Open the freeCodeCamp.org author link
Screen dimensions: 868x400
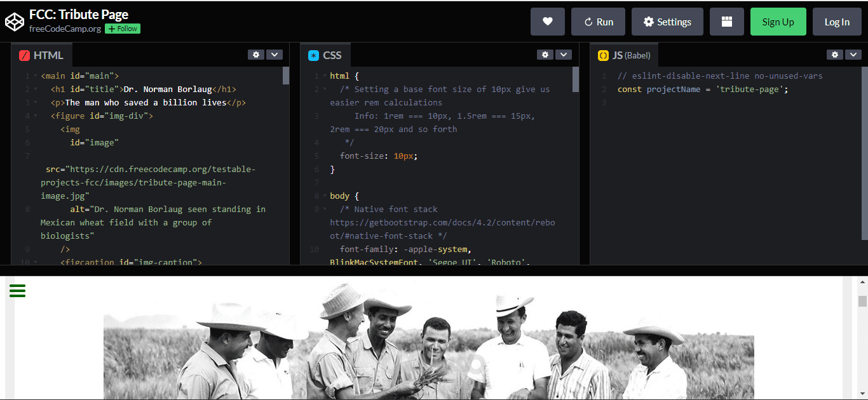pos(65,29)
